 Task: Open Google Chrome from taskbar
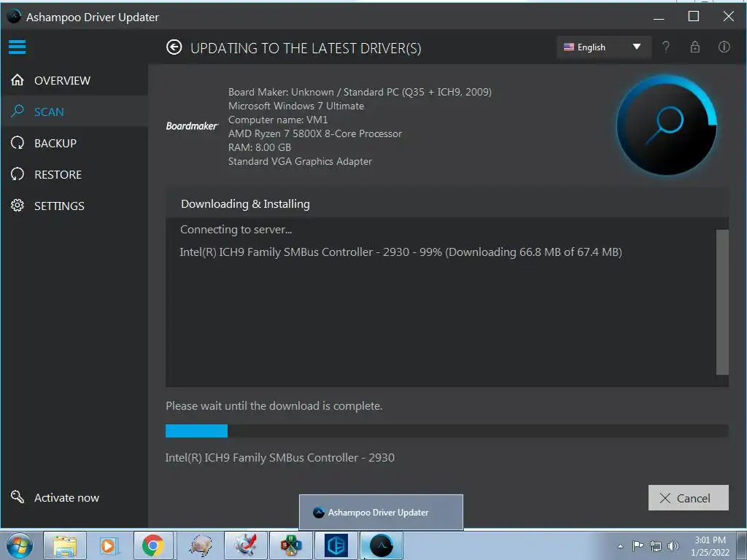153,545
